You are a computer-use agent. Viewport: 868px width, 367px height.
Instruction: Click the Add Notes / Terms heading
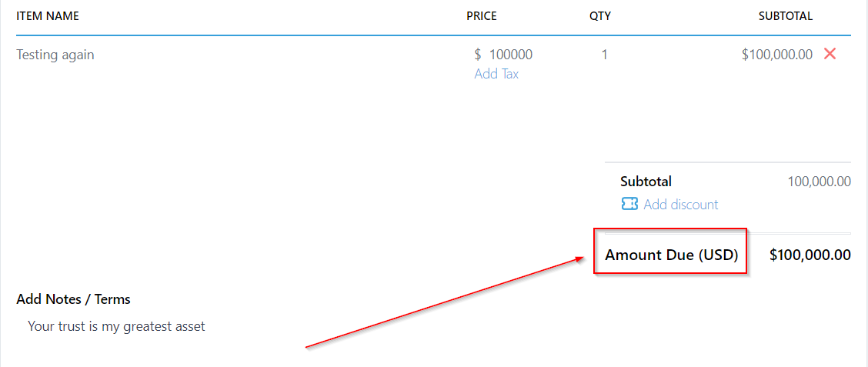click(73, 299)
